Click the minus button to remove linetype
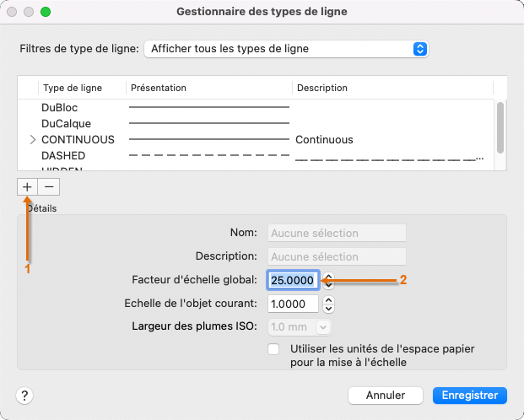The width and height of the screenshot is (524, 420). pyautogui.click(x=49, y=186)
